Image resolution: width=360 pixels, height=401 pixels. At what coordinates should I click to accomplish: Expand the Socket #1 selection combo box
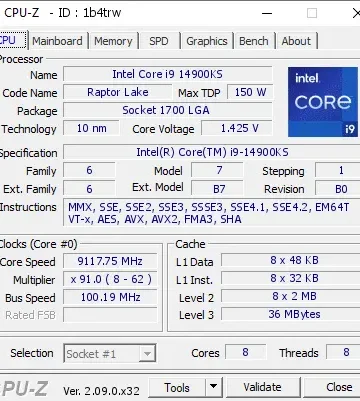[110, 353]
